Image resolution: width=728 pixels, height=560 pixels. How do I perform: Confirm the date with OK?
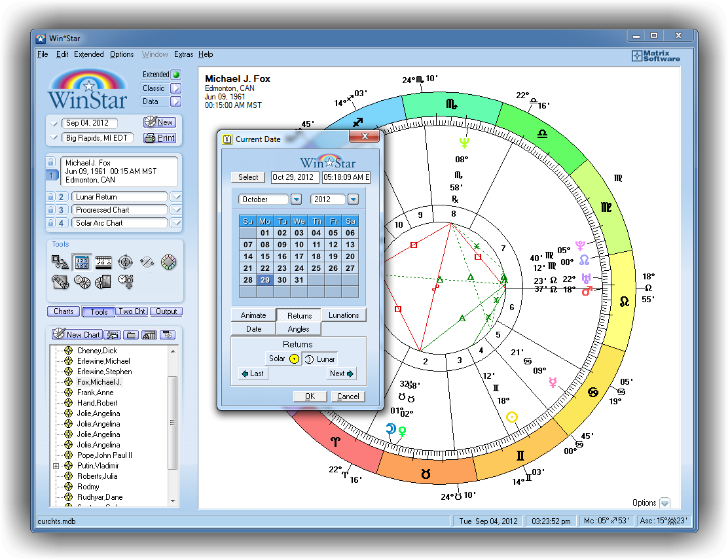(x=310, y=396)
